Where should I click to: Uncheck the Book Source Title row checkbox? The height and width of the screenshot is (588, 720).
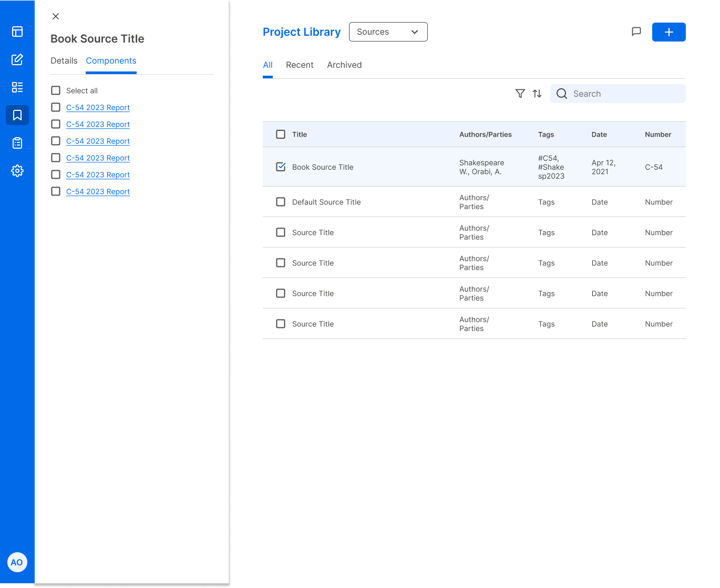[281, 167]
